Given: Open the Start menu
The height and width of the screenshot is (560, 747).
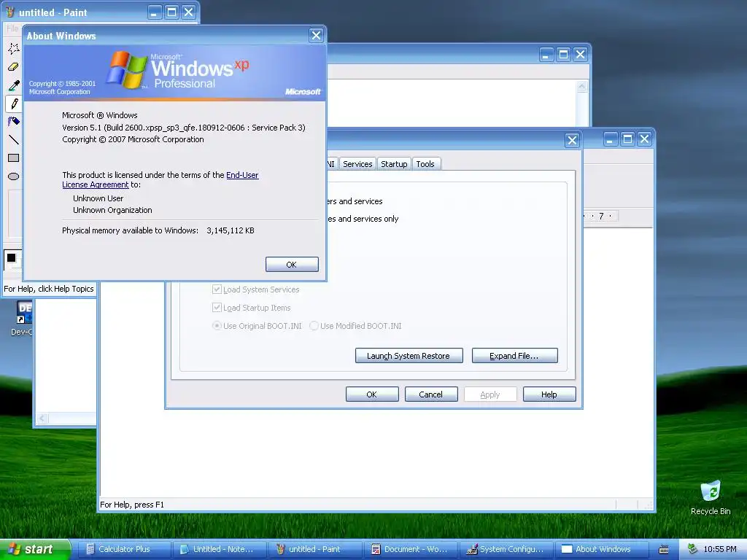Looking at the screenshot, I should (x=35, y=549).
